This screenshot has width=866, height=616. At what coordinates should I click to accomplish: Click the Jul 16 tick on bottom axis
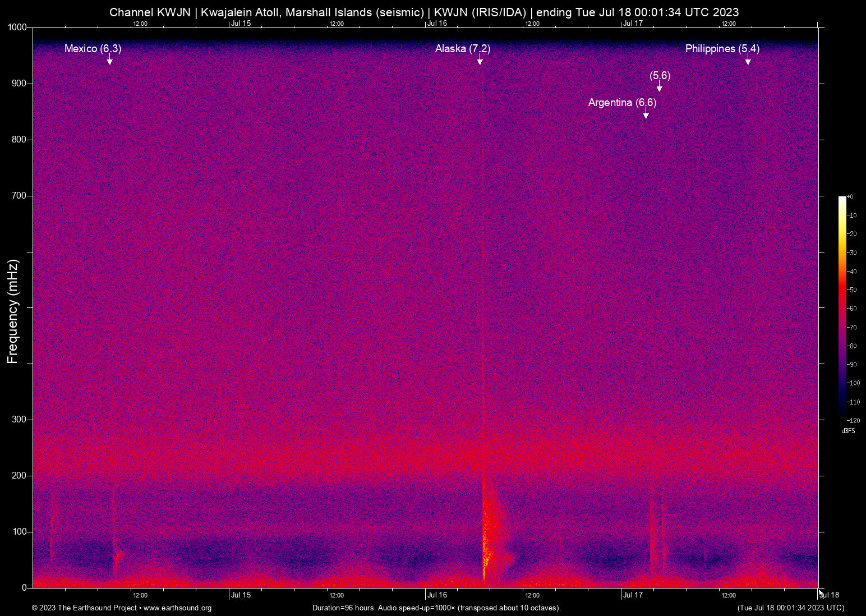437,595
